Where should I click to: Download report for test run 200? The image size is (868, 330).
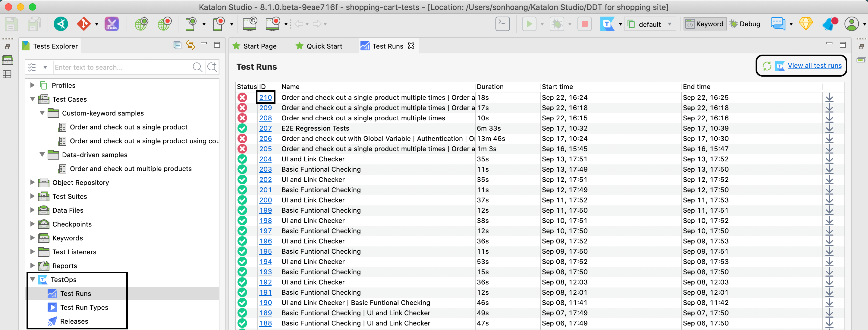click(829, 200)
